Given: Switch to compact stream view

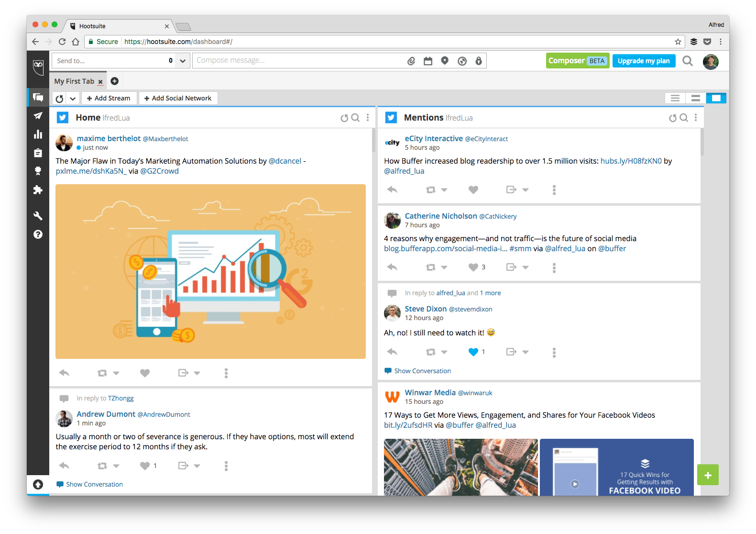Looking at the screenshot, I should [675, 98].
